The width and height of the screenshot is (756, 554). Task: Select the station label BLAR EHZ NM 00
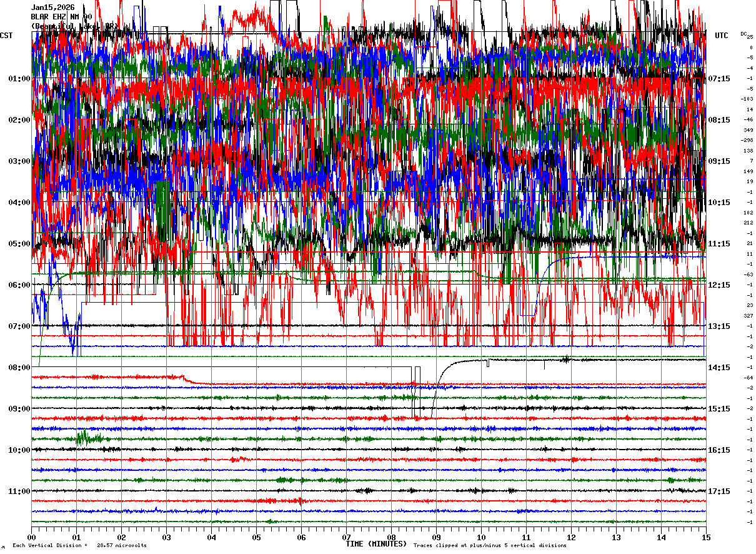point(62,17)
